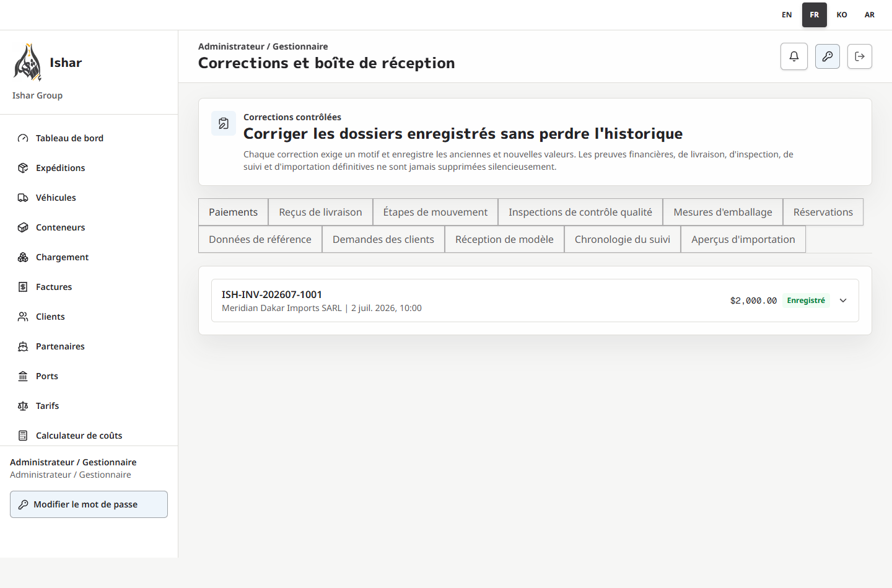
Task: Click the Enregistré status badge
Action: tap(806, 301)
